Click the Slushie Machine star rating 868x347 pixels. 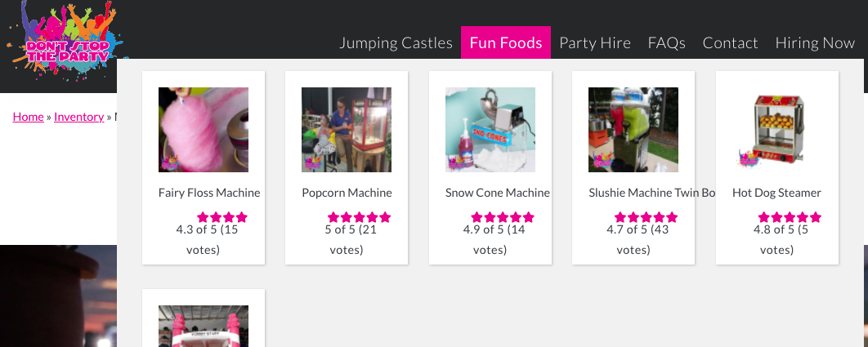pos(647,217)
